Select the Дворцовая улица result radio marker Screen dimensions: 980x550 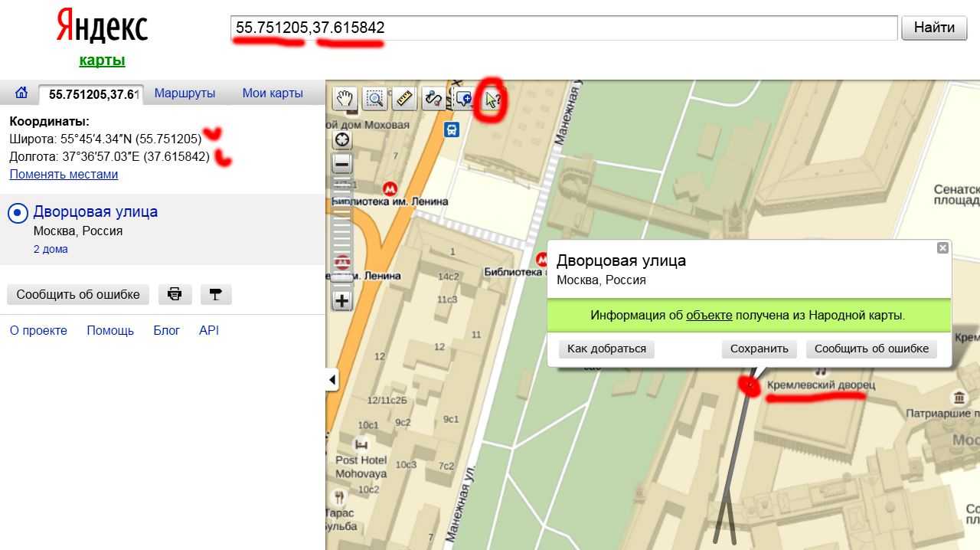tap(18, 213)
